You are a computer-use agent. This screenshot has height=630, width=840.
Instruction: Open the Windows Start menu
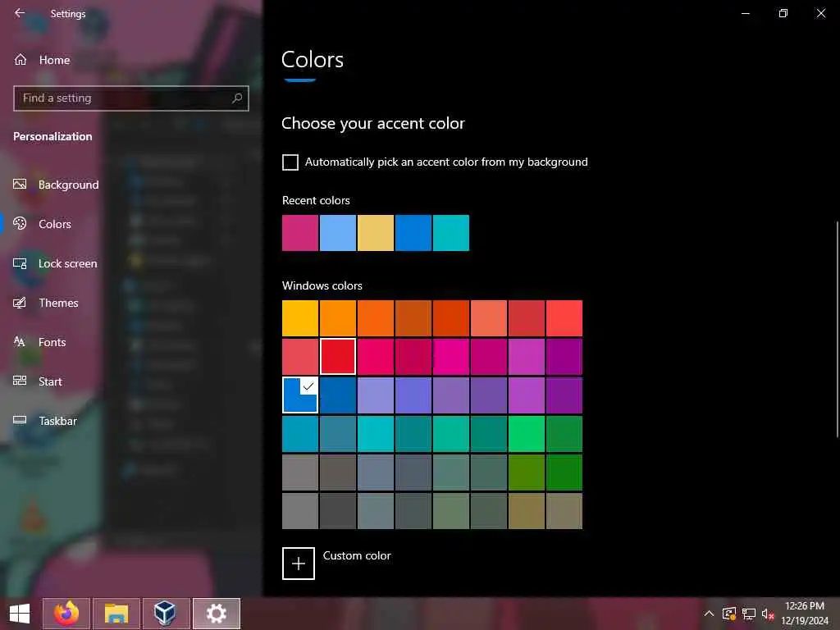point(20,614)
